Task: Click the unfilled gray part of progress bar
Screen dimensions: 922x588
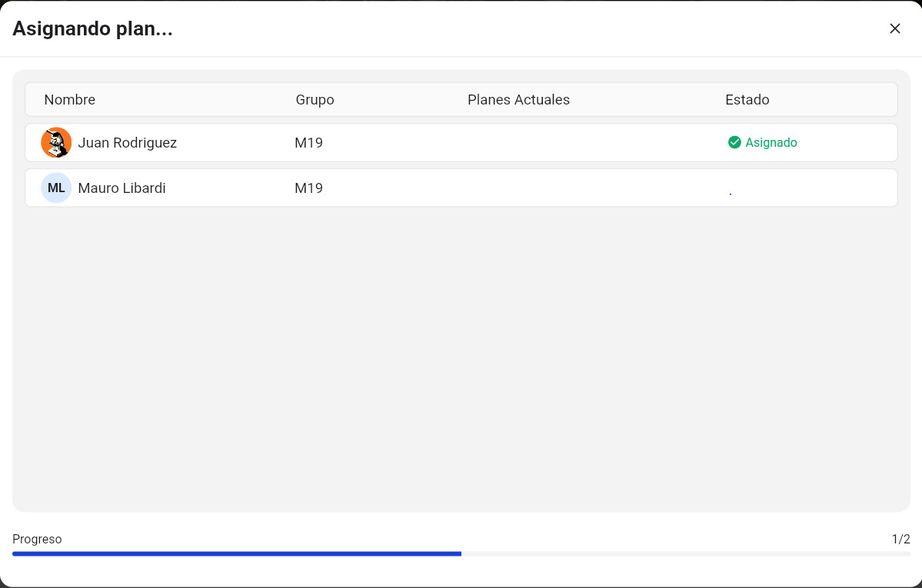Action: pos(684,553)
